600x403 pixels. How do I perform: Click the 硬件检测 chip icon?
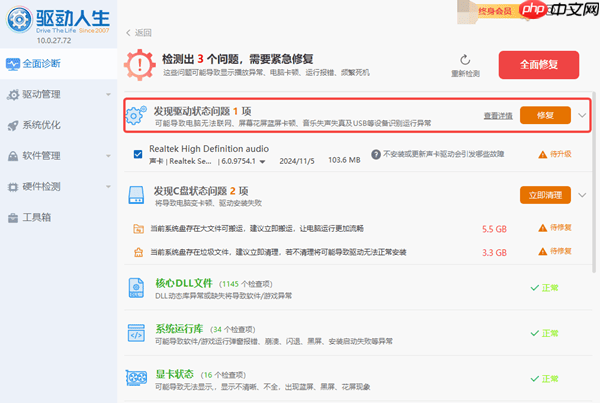point(13,187)
